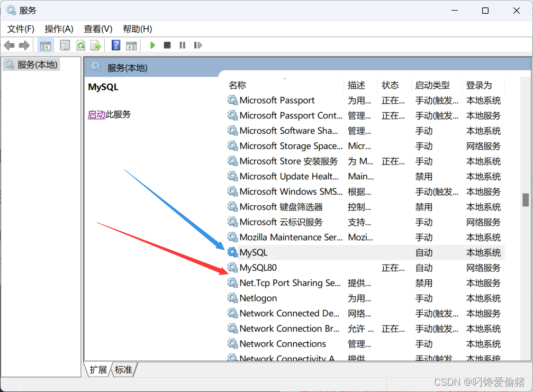Open the 帮助(H) menu
The width and height of the screenshot is (533, 392).
pos(137,29)
